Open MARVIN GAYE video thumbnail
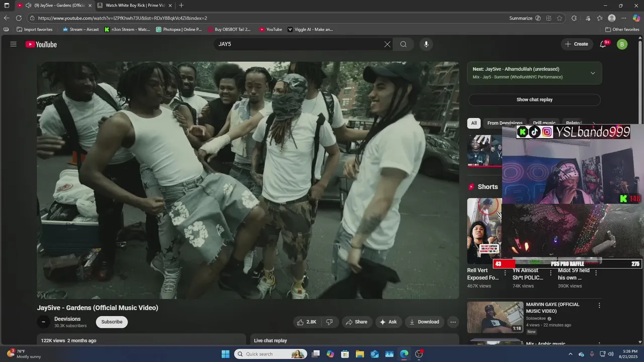Screen dimensions: 644x362 495,317
